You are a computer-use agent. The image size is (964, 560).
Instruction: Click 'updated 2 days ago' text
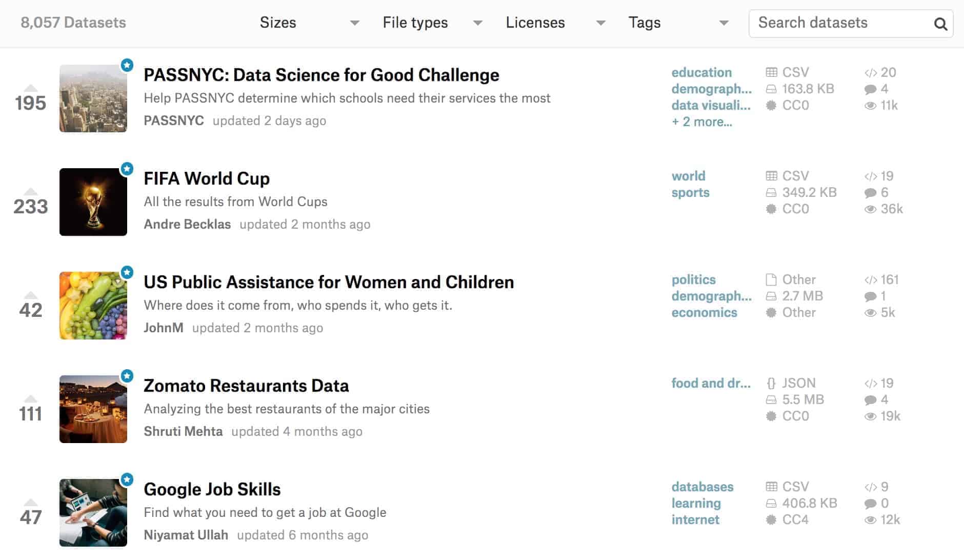coord(270,121)
